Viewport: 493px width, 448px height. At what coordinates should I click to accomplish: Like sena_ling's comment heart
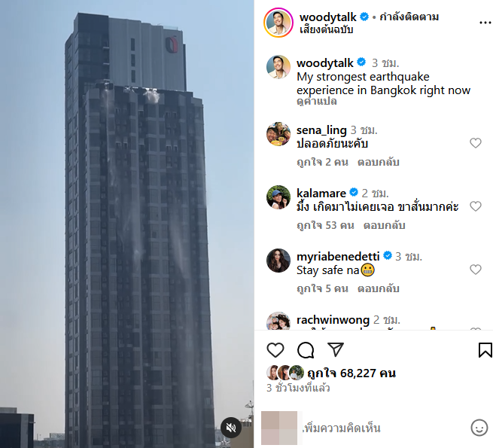tap(476, 143)
